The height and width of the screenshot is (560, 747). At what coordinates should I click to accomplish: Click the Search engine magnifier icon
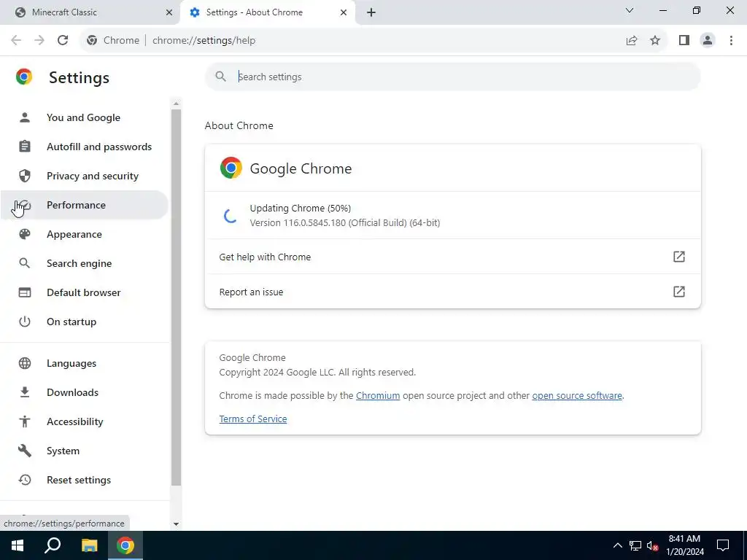point(24,262)
